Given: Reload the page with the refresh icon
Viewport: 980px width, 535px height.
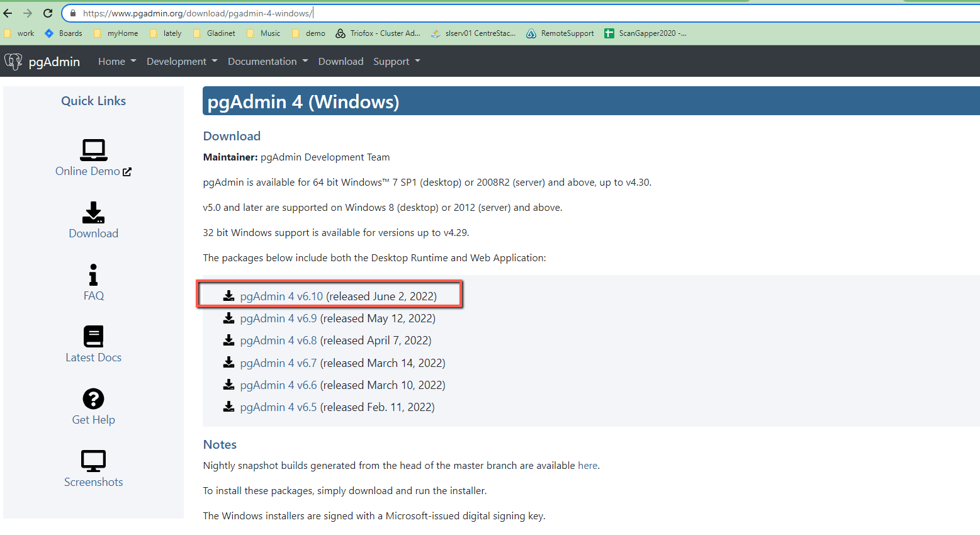Looking at the screenshot, I should [x=48, y=13].
